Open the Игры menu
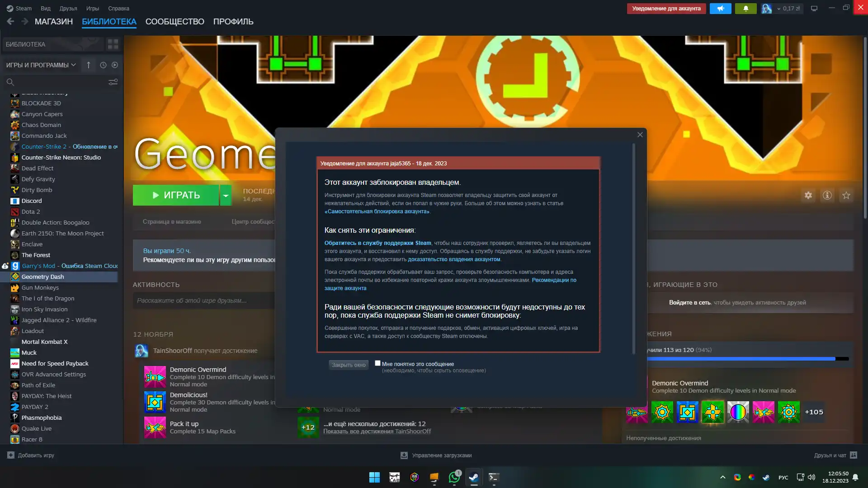Image resolution: width=868 pixels, height=488 pixels. (x=93, y=8)
